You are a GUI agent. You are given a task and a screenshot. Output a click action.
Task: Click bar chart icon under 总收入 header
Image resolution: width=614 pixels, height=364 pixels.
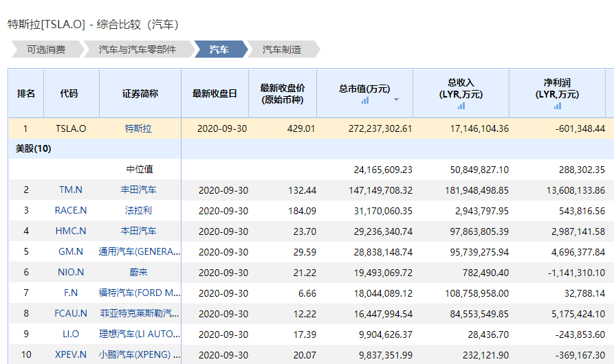click(461, 106)
